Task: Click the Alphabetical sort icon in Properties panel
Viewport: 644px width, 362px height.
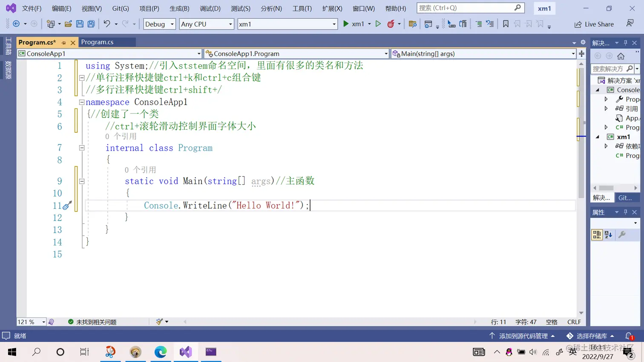Action: (x=609, y=234)
